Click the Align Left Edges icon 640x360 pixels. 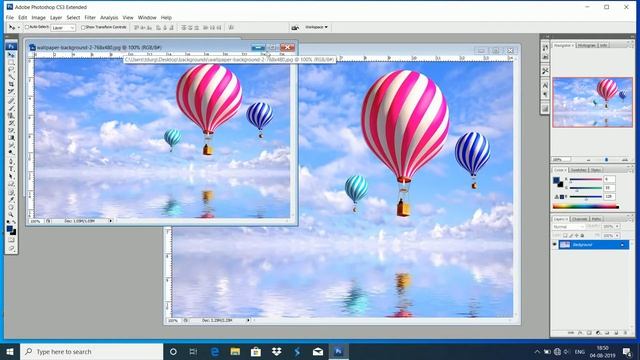pos(158,27)
